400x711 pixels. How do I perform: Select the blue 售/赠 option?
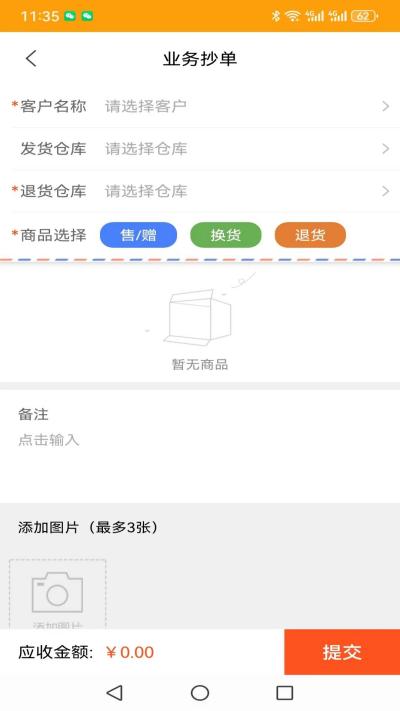[138, 235]
